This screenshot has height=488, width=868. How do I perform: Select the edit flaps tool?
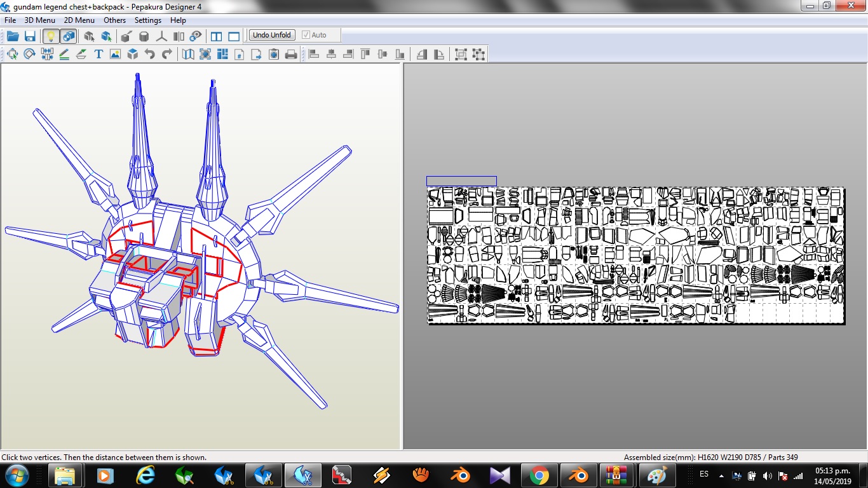coord(81,54)
